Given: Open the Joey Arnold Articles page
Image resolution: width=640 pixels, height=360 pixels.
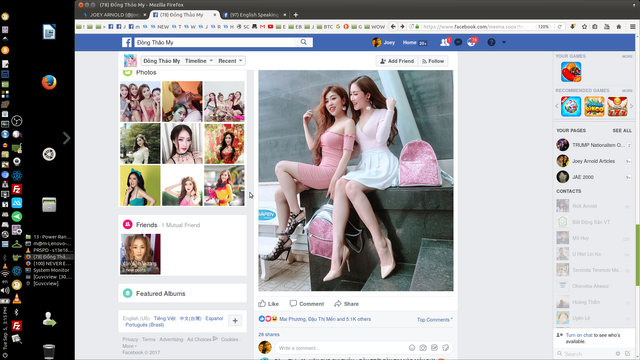Looking at the screenshot, I should (594, 161).
